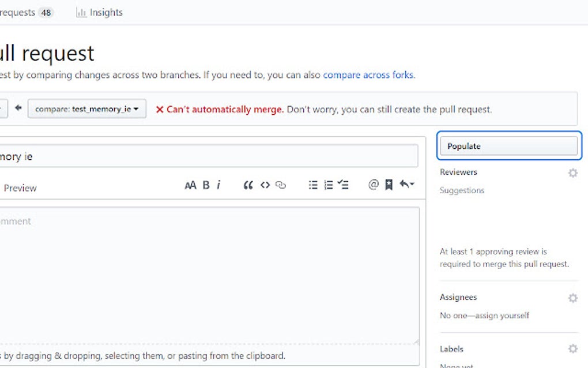Image resolution: width=588 pixels, height=368 pixels.
Task: Open Reviewers settings with the gear icon
Action: point(573,172)
